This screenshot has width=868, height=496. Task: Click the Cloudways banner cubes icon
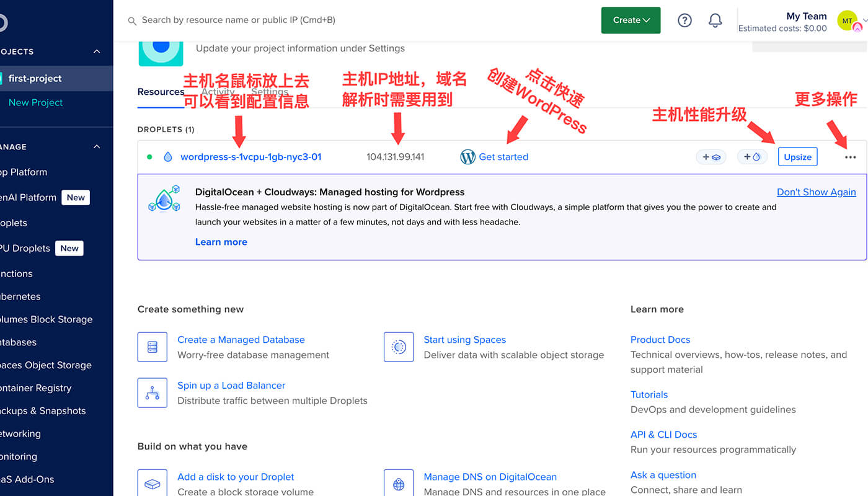pos(164,198)
